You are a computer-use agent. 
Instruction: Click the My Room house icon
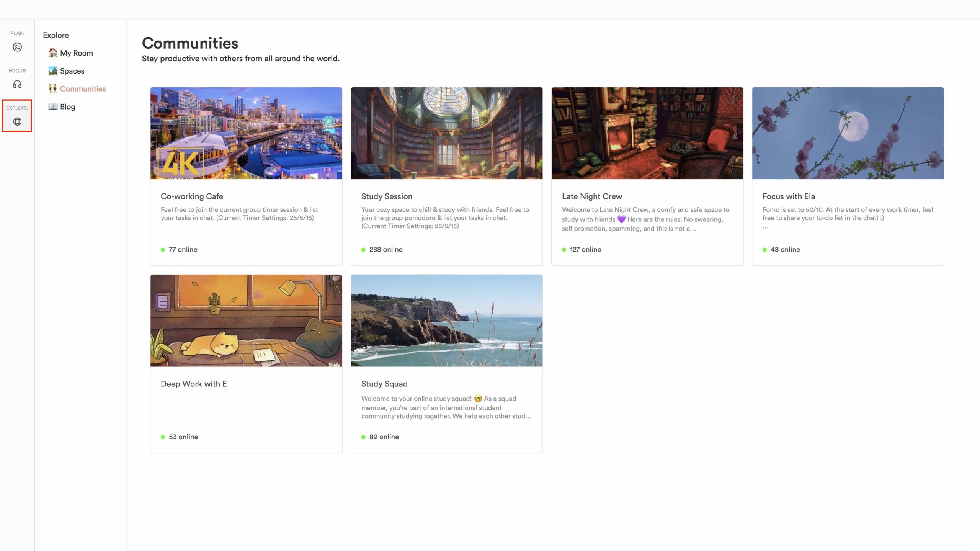(x=53, y=53)
